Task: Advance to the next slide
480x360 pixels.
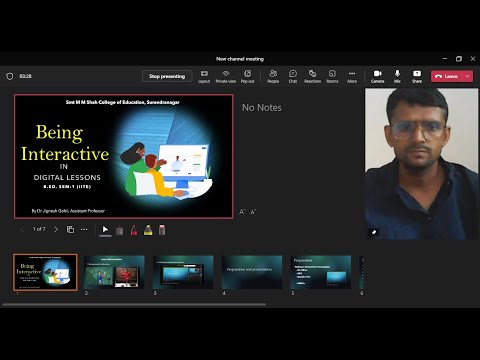Action: 56,229
